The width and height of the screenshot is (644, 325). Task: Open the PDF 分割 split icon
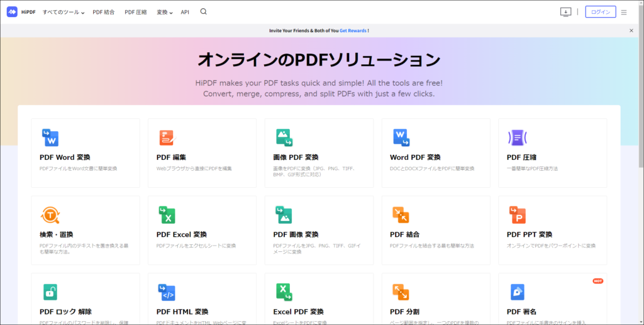pyautogui.click(x=401, y=292)
